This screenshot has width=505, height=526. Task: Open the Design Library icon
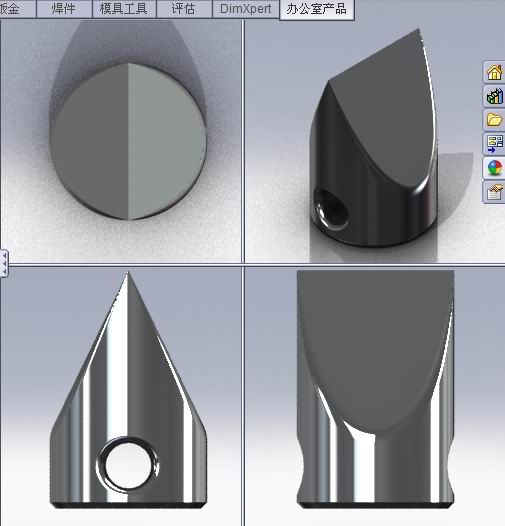point(494,96)
